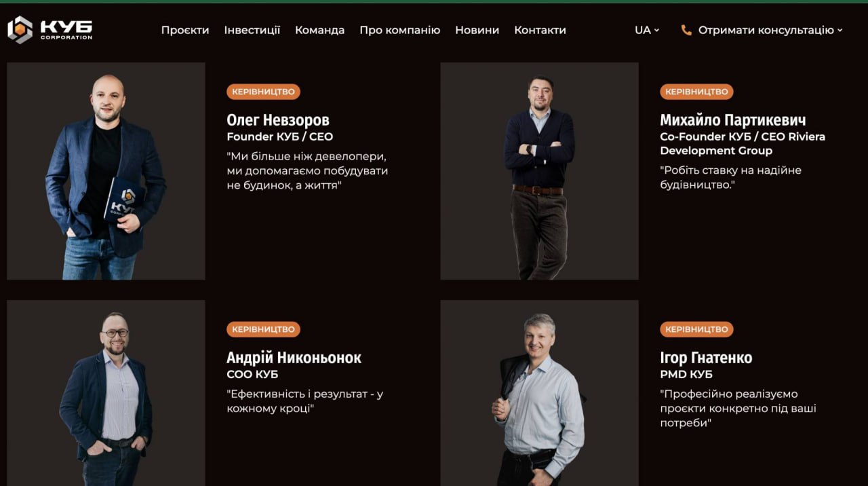Click Михайло Партикевич's photo

tap(539, 171)
